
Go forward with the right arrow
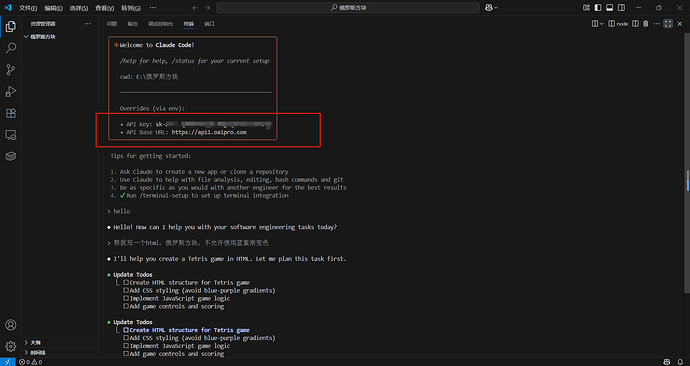coord(207,7)
